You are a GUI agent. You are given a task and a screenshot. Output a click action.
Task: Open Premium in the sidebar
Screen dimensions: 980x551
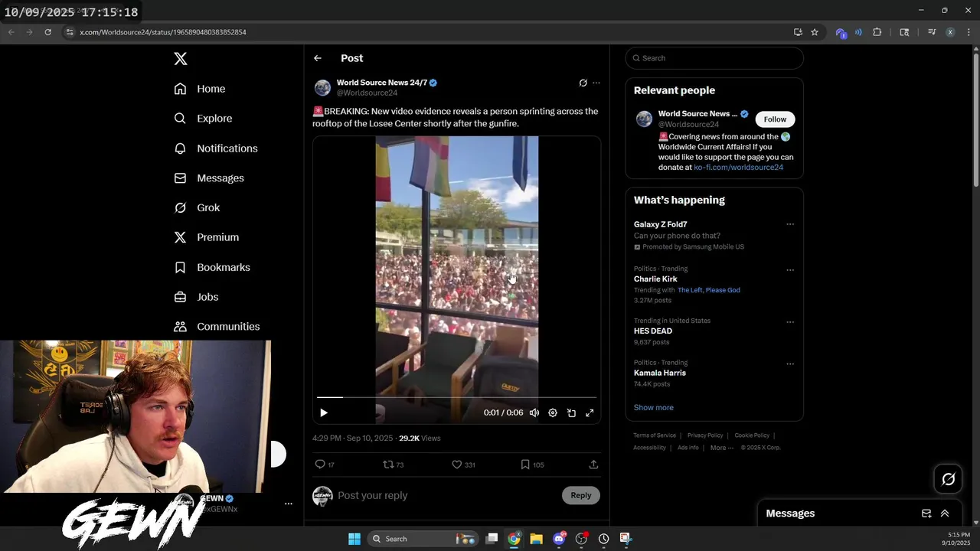(207, 237)
